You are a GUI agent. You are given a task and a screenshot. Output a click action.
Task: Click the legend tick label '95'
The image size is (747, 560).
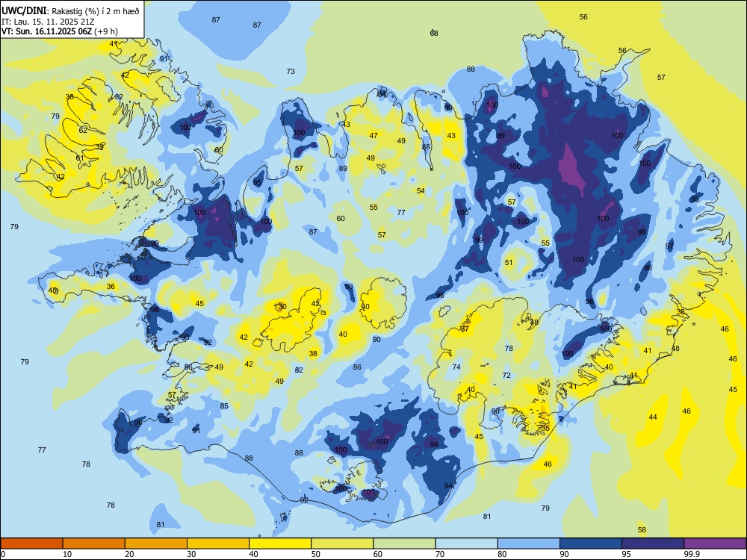click(626, 554)
